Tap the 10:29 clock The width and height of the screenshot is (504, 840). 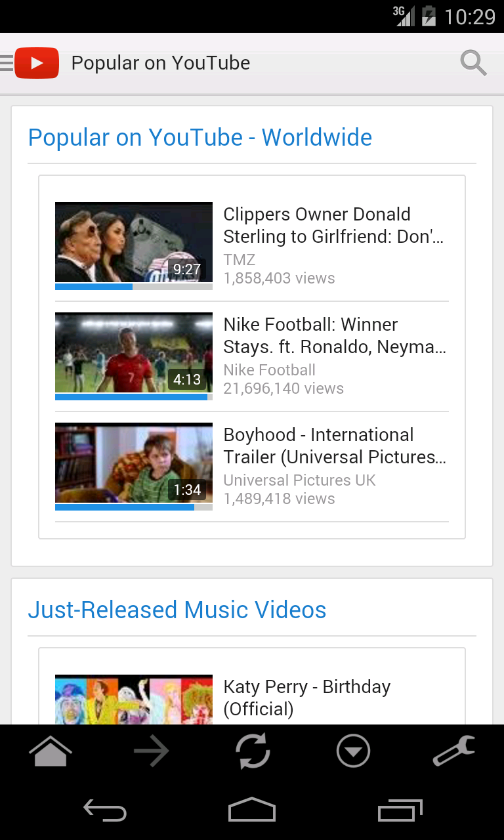tap(470, 16)
